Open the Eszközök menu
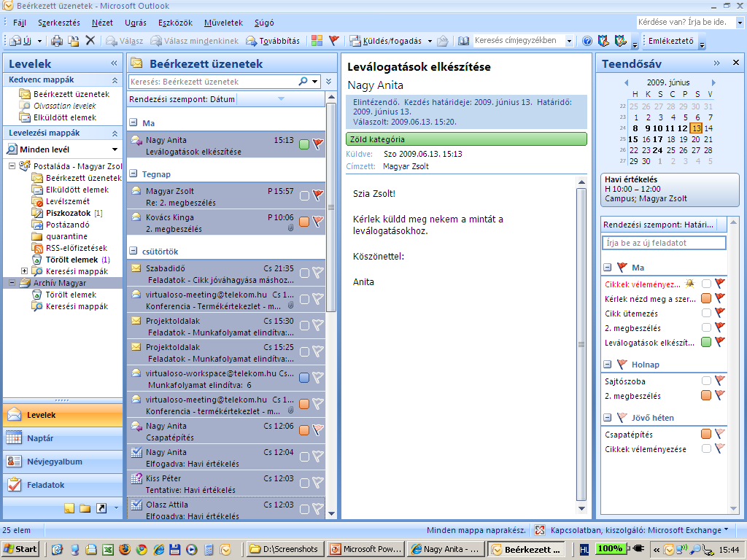Image resolution: width=747 pixels, height=560 pixels. (175, 23)
